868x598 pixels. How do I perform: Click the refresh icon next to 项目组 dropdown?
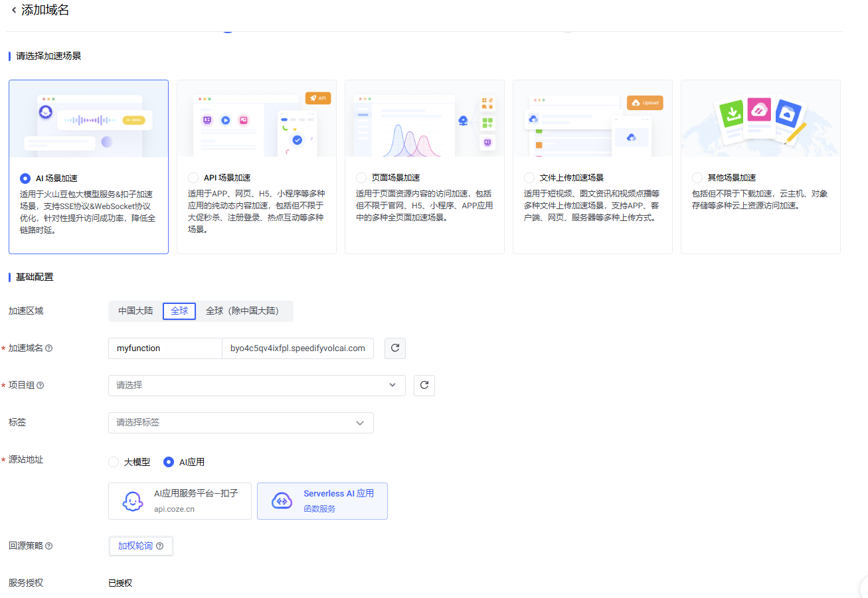pos(424,386)
